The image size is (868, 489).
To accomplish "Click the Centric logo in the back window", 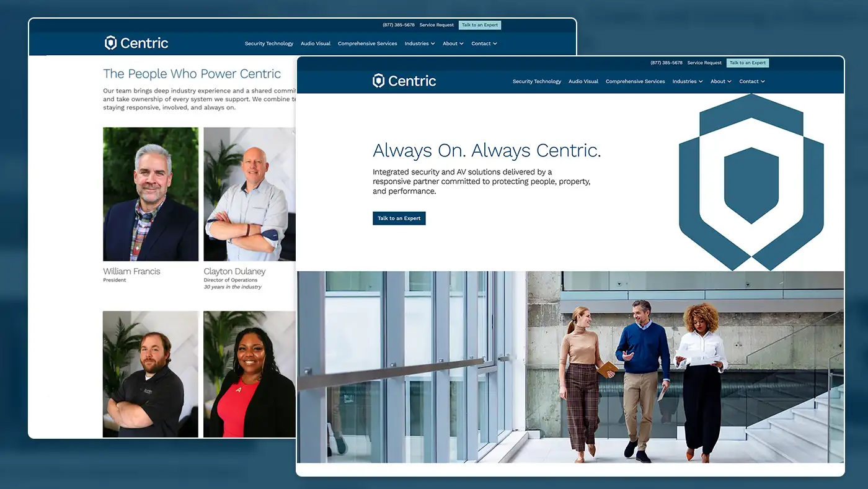I will click(x=136, y=43).
